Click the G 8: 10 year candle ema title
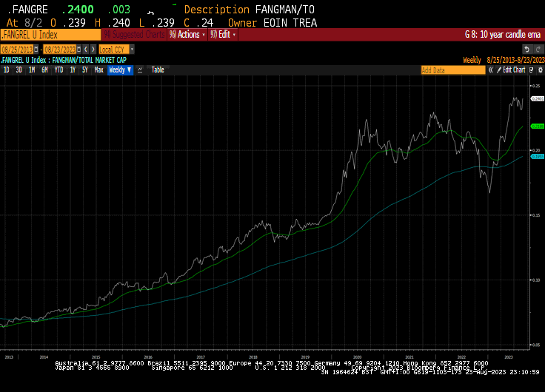 coord(503,35)
